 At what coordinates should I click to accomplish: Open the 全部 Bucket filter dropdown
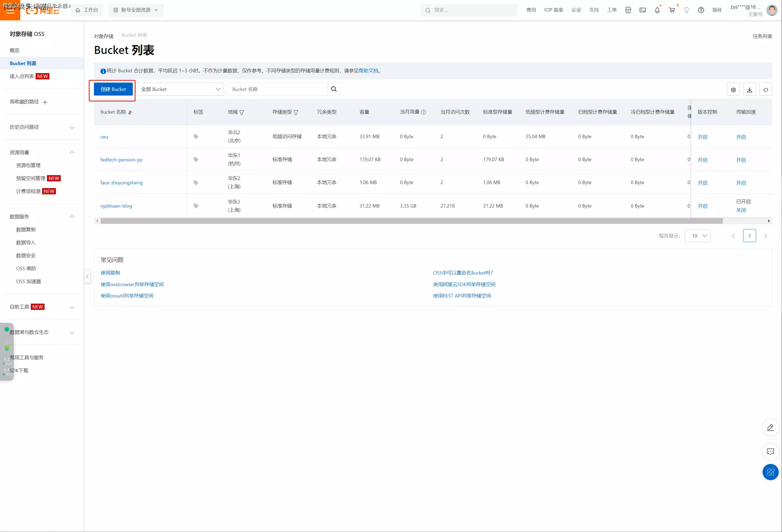[x=180, y=89]
